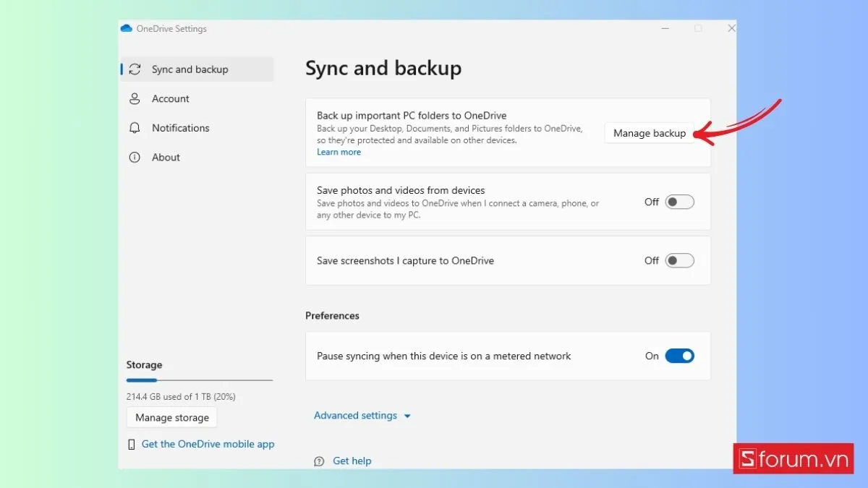Select the person icon next to Account
This screenshot has width=868, height=488.
[135, 98]
